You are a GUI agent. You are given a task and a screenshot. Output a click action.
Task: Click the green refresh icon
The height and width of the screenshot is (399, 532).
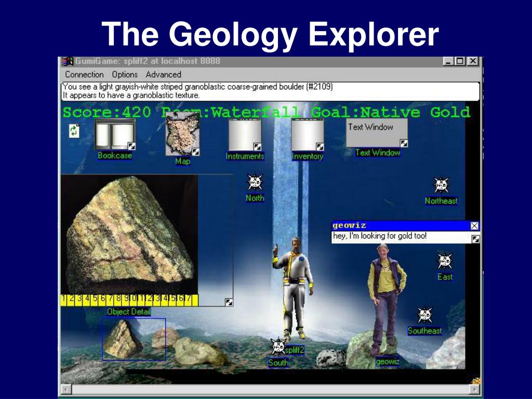pos(74,131)
